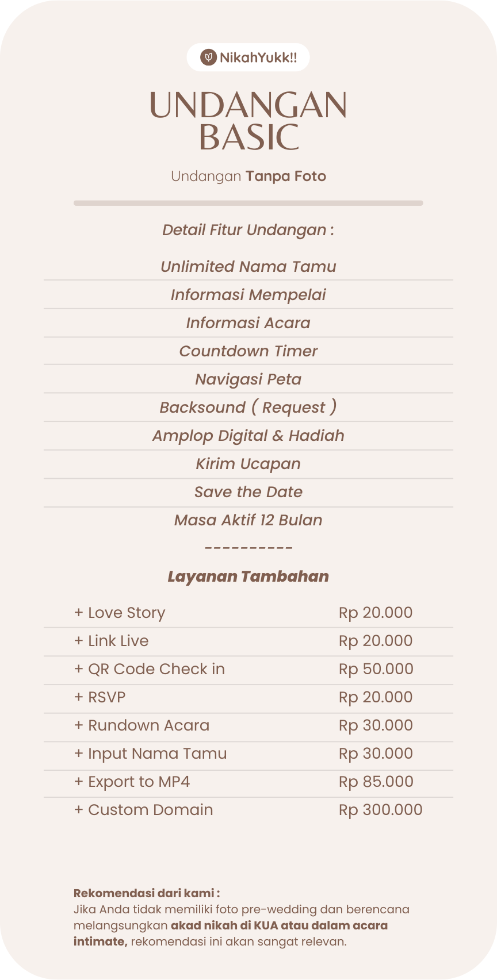The height and width of the screenshot is (980, 497).
Task: Click the RSVP add-on row
Action: point(248,698)
